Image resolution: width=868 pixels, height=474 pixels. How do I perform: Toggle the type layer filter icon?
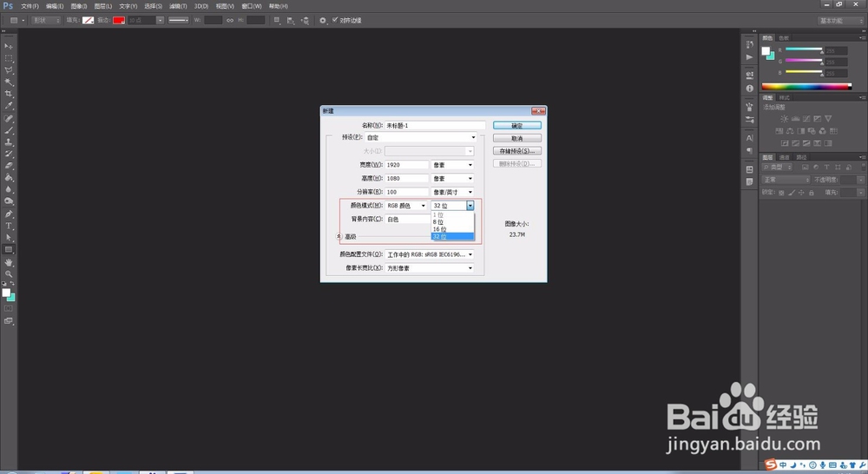point(827,168)
